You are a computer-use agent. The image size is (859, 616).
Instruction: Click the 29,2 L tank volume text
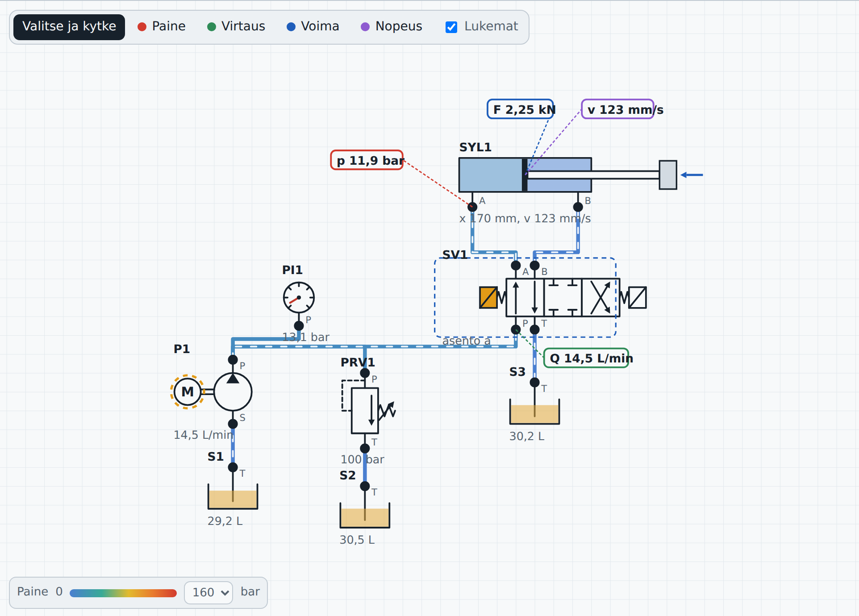pyautogui.click(x=225, y=521)
